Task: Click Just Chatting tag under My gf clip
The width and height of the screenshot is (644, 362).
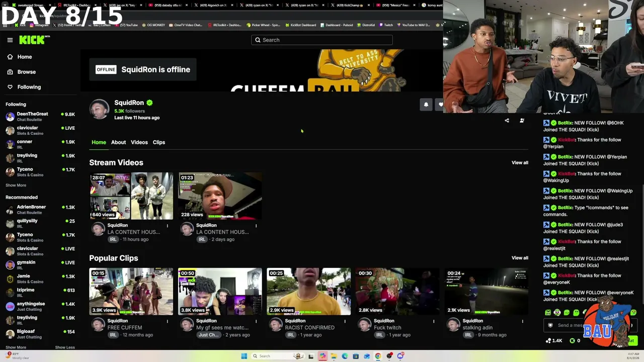Action: 208,335
